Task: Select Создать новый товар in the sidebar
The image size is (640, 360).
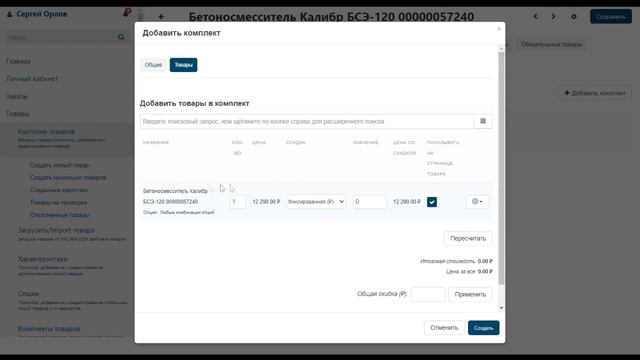Action: coord(60,165)
